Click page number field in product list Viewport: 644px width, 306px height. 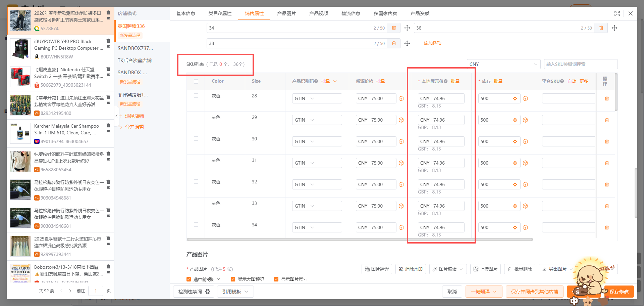(x=96, y=291)
